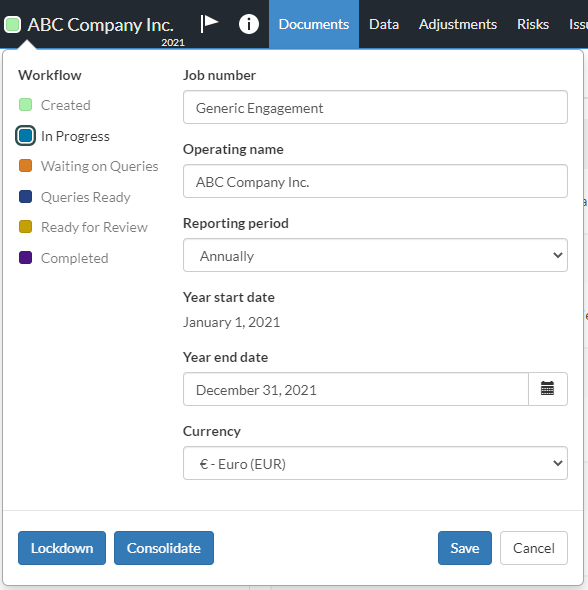
Task: Click the flag icon in header
Action: [x=209, y=24]
